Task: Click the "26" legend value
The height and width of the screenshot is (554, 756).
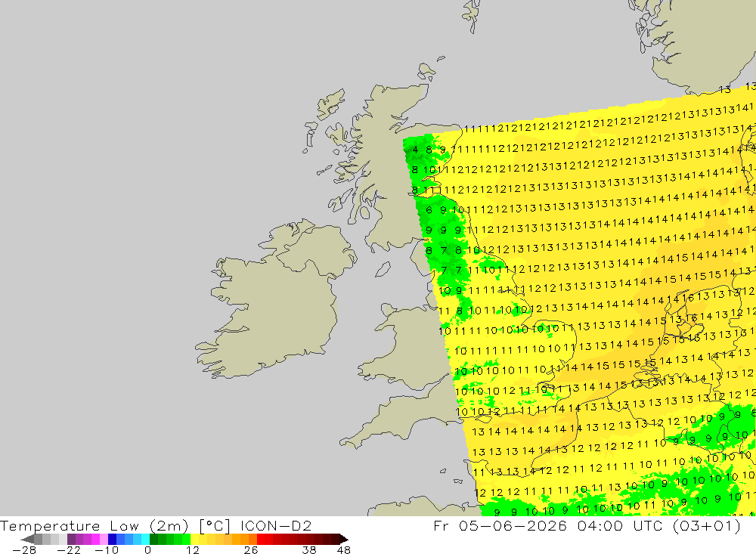Action: click(251, 550)
